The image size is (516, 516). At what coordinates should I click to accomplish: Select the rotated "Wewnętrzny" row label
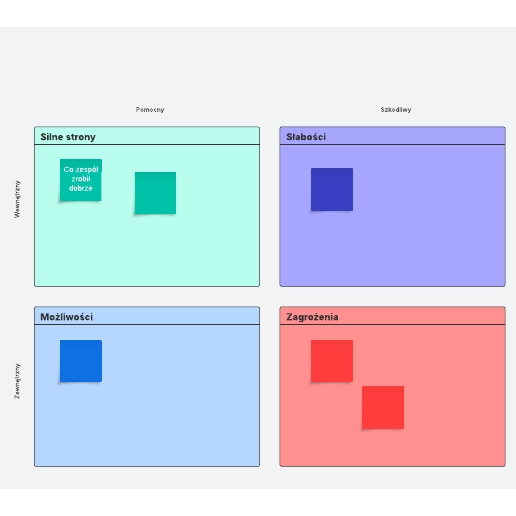tap(17, 199)
